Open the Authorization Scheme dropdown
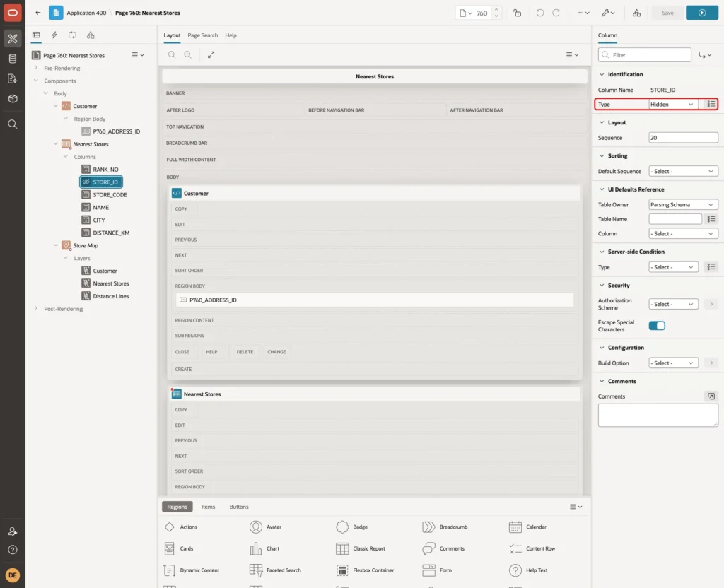This screenshot has height=588, width=724. pos(673,304)
